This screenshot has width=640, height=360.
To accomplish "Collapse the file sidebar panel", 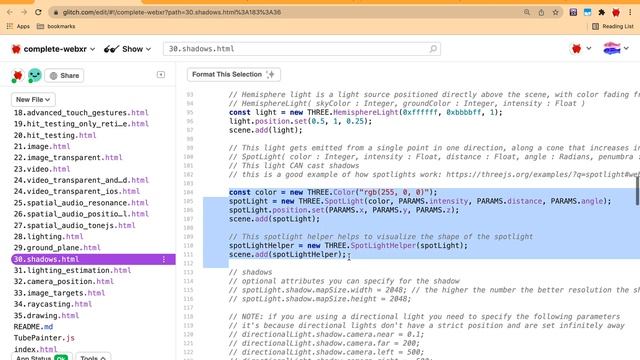I will [x=161, y=75].
